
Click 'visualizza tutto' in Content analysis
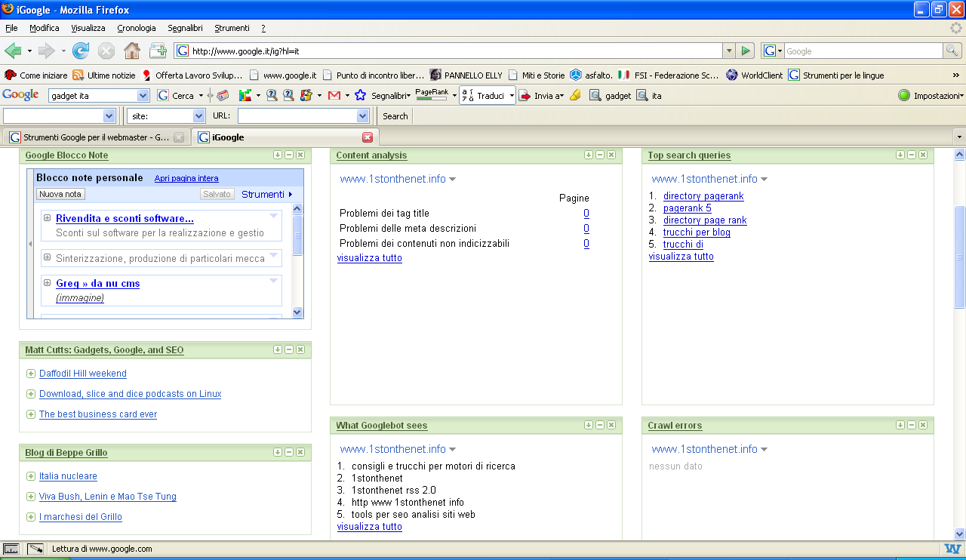tap(370, 258)
